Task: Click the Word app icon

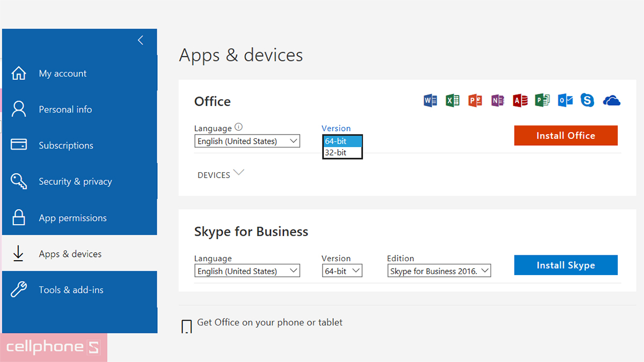Action: tap(430, 100)
